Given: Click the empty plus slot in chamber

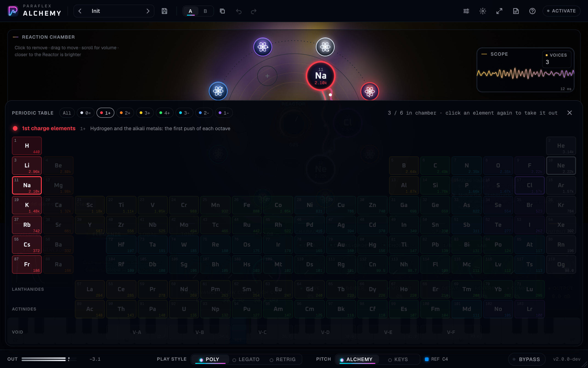Looking at the screenshot, I should tap(267, 76).
